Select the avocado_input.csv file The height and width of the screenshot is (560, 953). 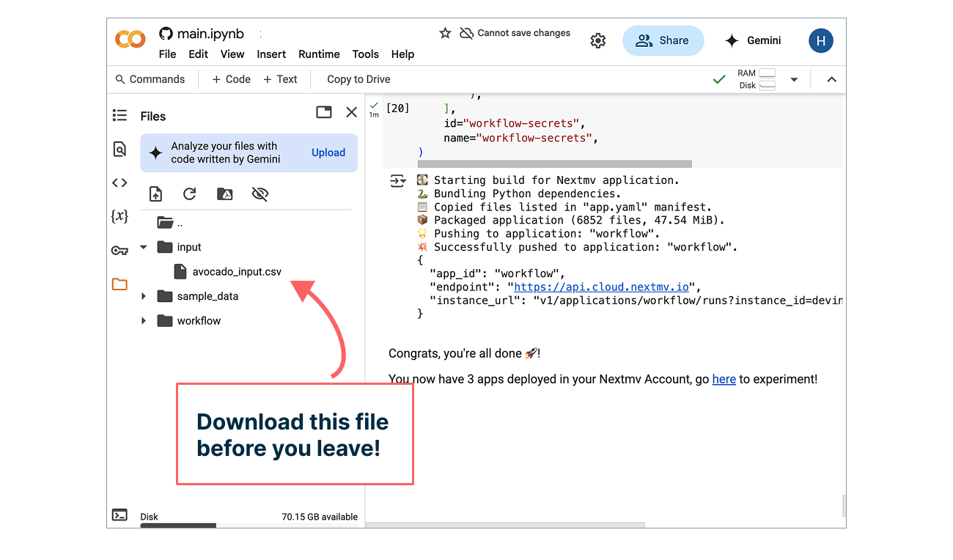pos(228,271)
